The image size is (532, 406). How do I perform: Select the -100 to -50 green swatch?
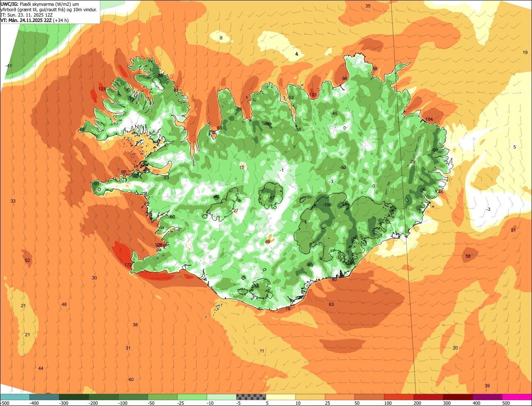pos(133,397)
